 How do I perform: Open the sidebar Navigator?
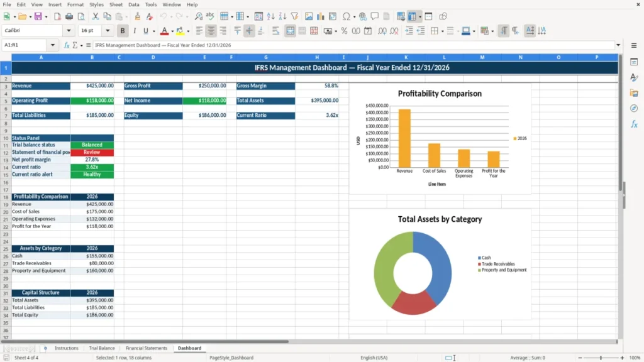pos(634,108)
